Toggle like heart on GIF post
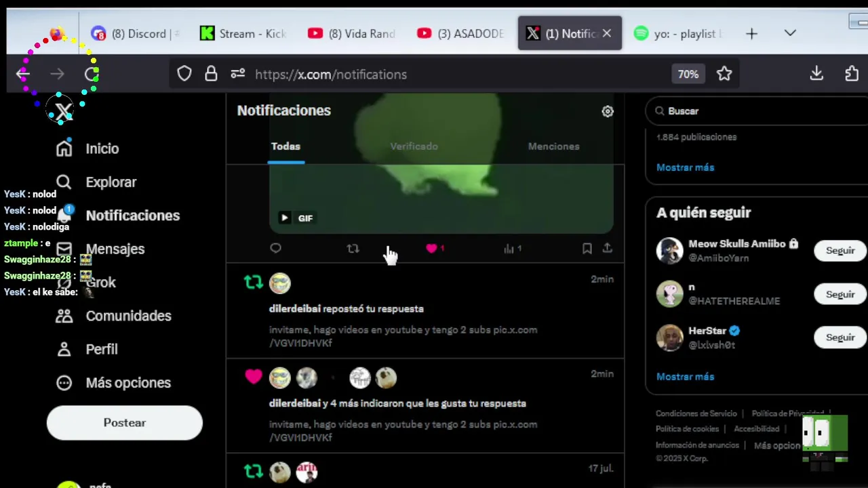The width and height of the screenshot is (868, 488). [431, 249]
